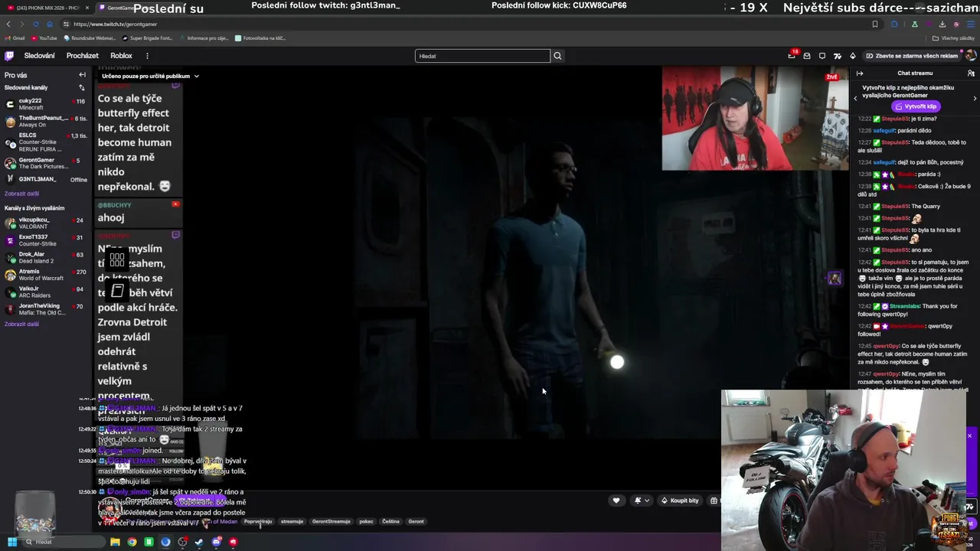The width and height of the screenshot is (980, 551).
Task: Open the Twitch home logo
Action: 9,56
